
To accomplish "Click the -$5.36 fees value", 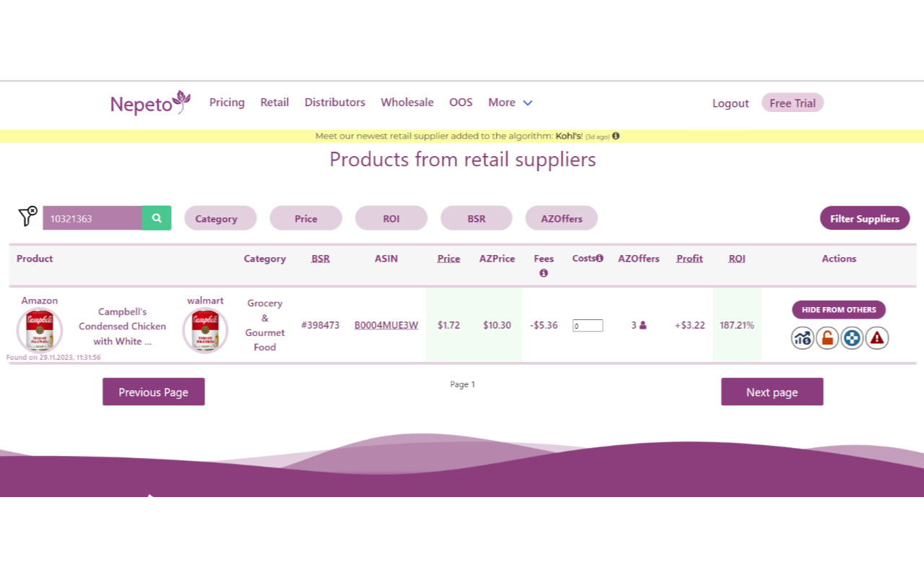I will [544, 325].
